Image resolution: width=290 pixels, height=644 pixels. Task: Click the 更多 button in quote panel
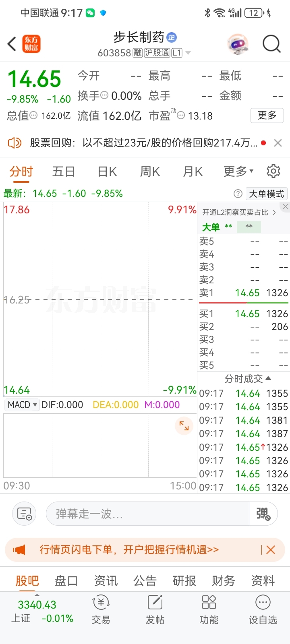(x=267, y=116)
